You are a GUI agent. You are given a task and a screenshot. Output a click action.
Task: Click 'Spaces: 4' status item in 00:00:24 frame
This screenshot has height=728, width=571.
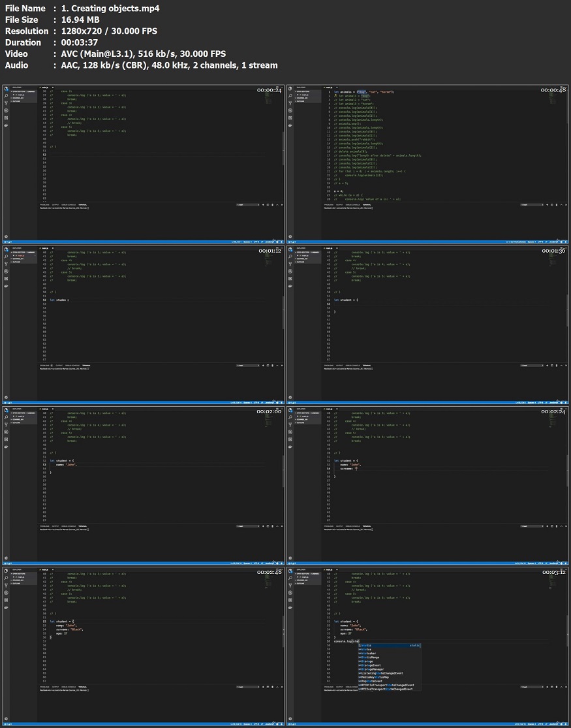click(x=247, y=242)
